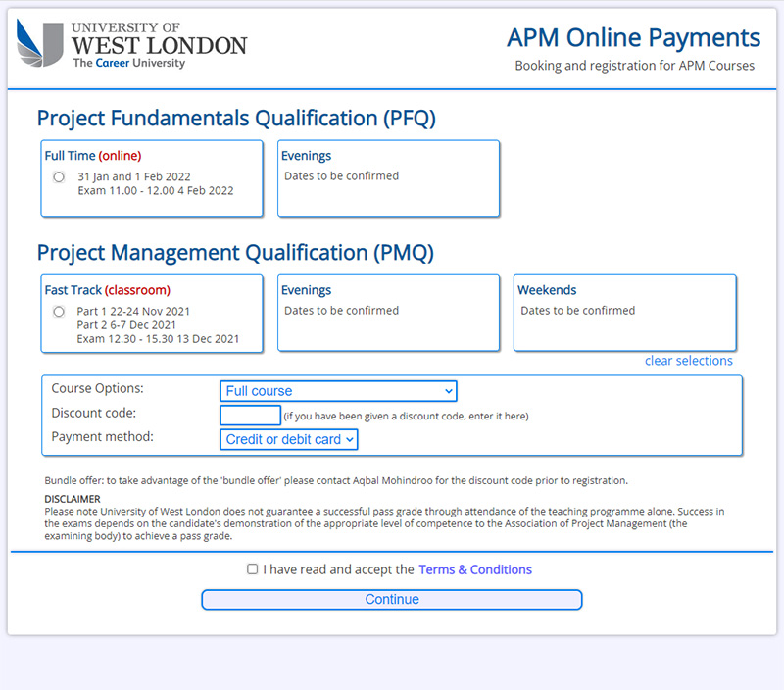Viewport: 784px width, 690px height.
Task: Click the 'Course Options:' label
Action: 97,388
